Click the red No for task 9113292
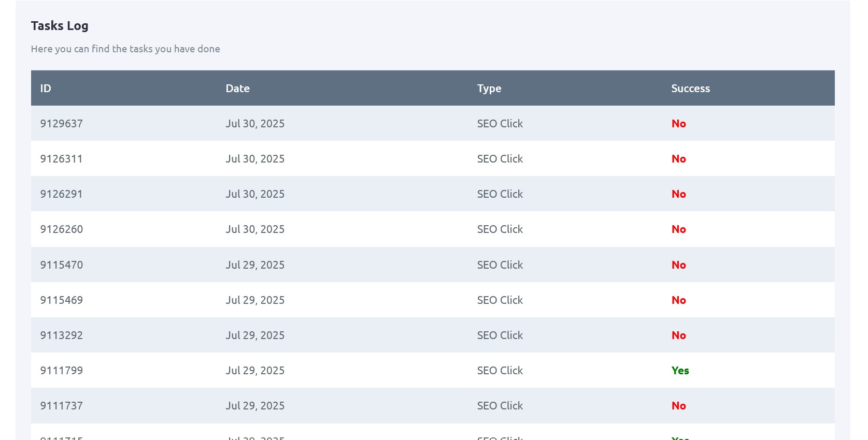868x440 pixels. pos(678,335)
